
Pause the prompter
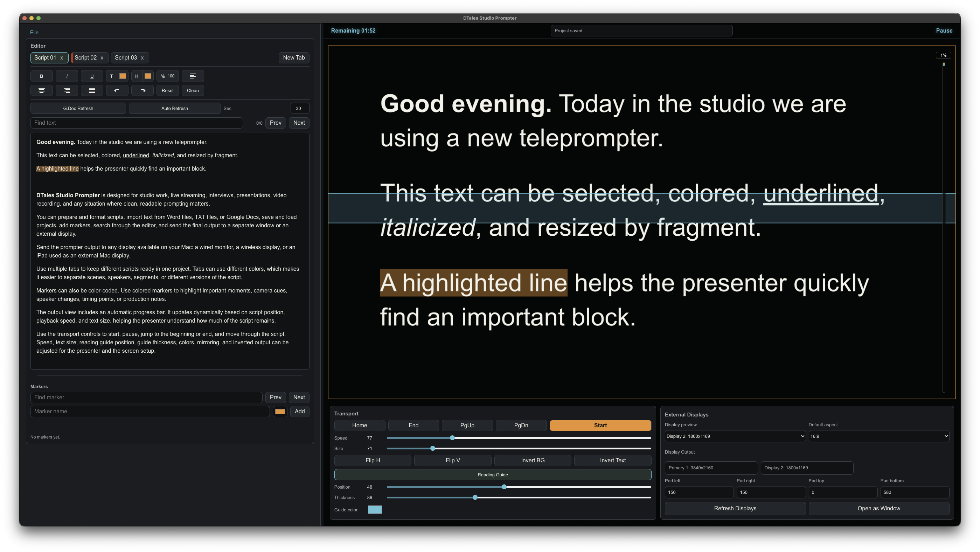[944, 31]
